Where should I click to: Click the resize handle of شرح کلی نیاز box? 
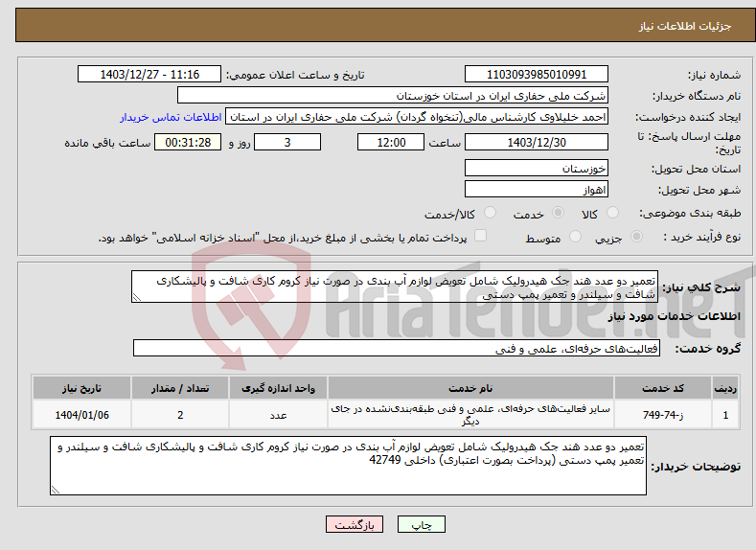point(137,297)
